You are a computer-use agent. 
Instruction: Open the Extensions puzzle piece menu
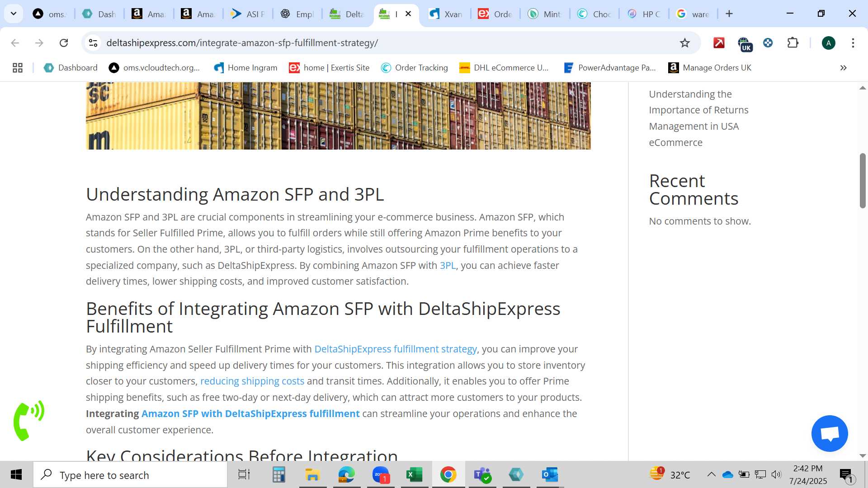793,43
